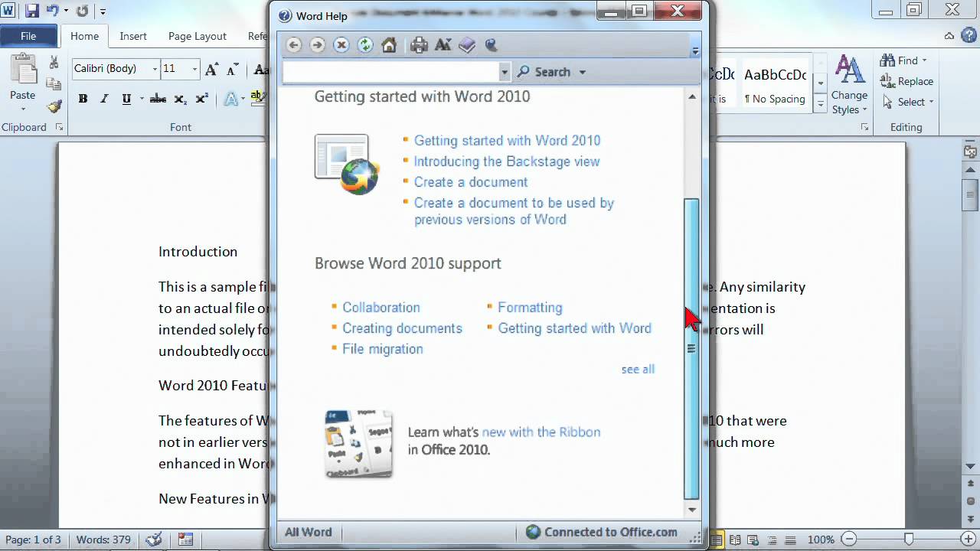
Task: Click the see all link
Action: [x=638, y=370]
